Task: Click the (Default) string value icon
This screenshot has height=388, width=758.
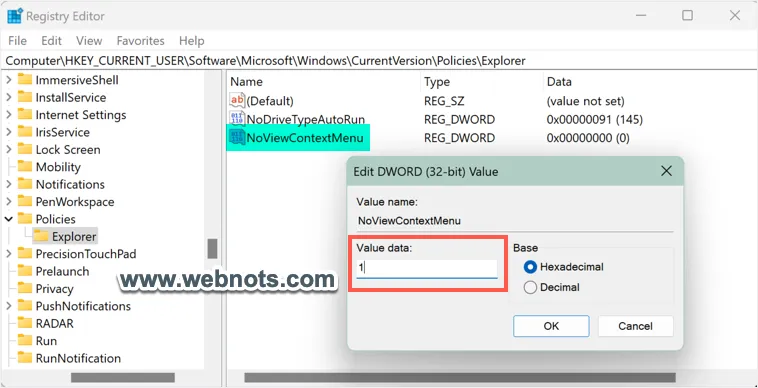Action: [x=237, y=101]
